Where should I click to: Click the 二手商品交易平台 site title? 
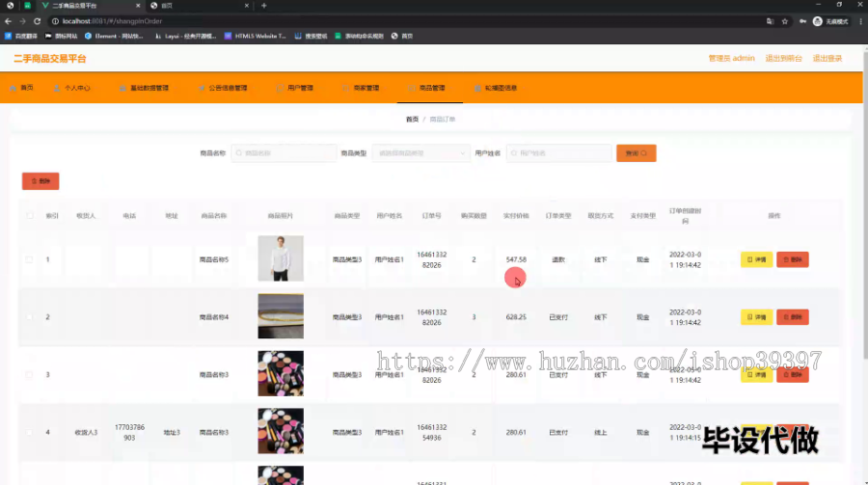point(50,59)
